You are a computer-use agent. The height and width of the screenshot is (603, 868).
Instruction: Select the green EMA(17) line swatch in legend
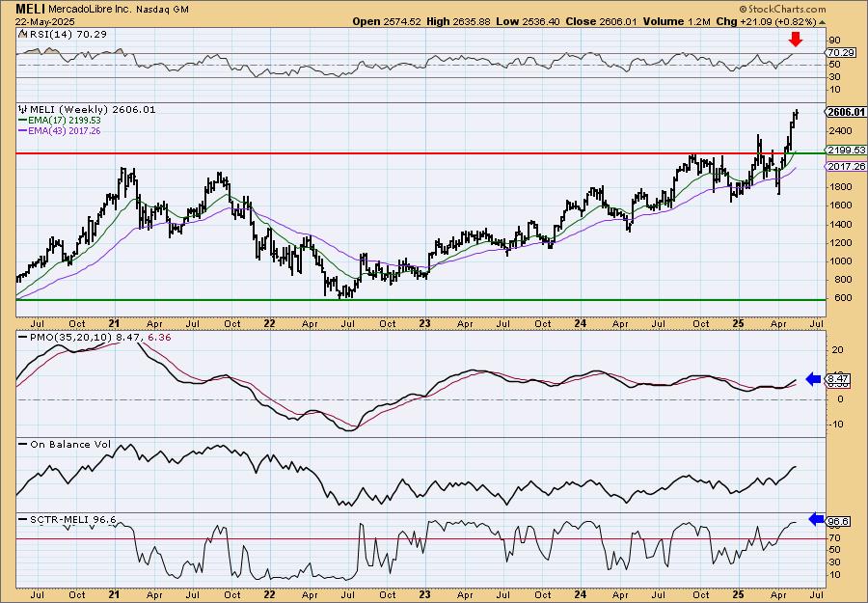point(23,121)
